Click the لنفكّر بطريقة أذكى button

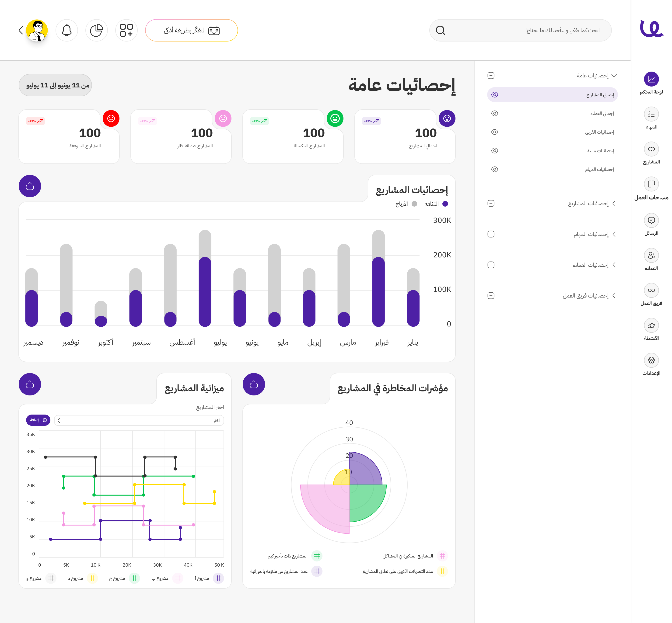tap(191, 30)
